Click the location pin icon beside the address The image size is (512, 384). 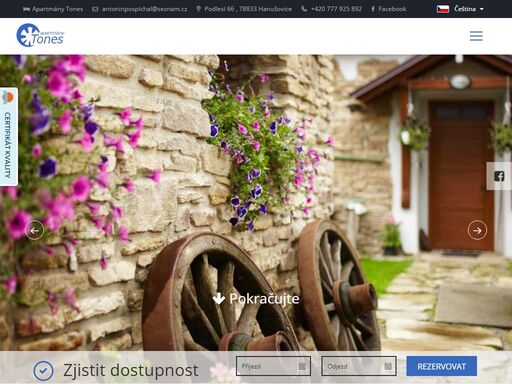click(x=198, y=9)
